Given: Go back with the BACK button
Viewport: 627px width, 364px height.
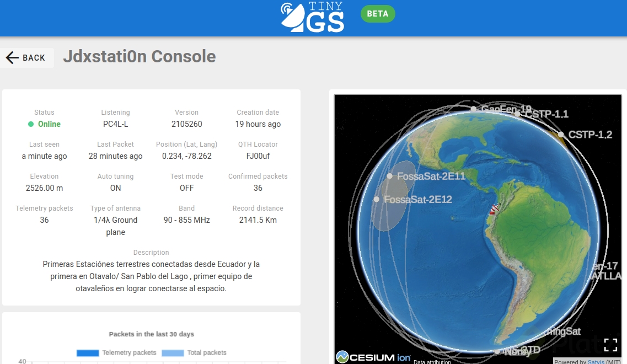Looking at the screenshot, I should (x=27, y=58).
